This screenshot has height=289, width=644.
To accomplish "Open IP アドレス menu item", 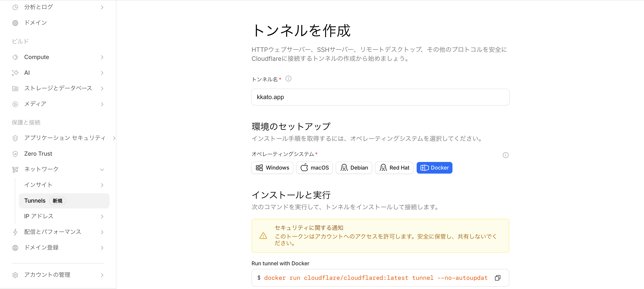I will (x=39, y=216).
